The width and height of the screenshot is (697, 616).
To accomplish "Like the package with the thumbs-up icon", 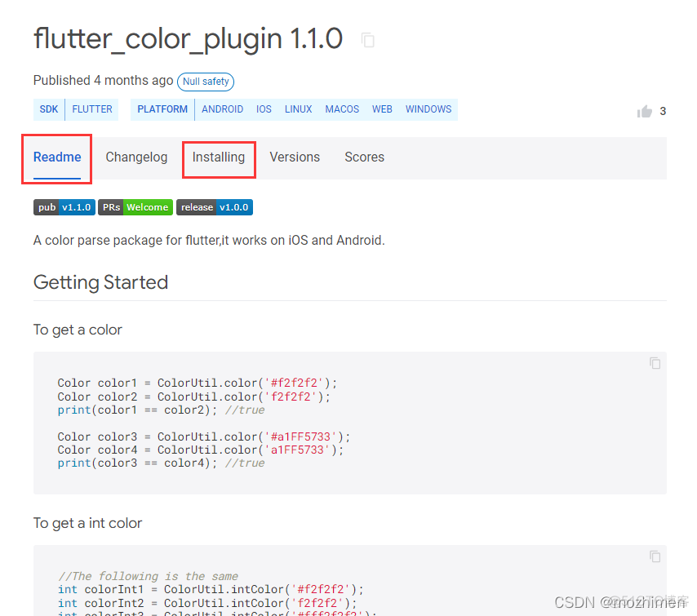I will 644,111.
